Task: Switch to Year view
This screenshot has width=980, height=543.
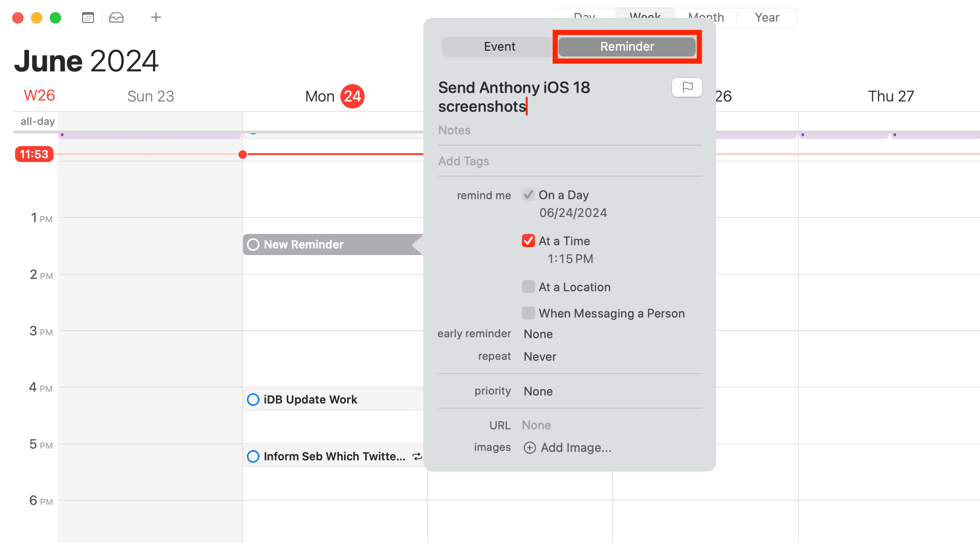Action: 767,18
